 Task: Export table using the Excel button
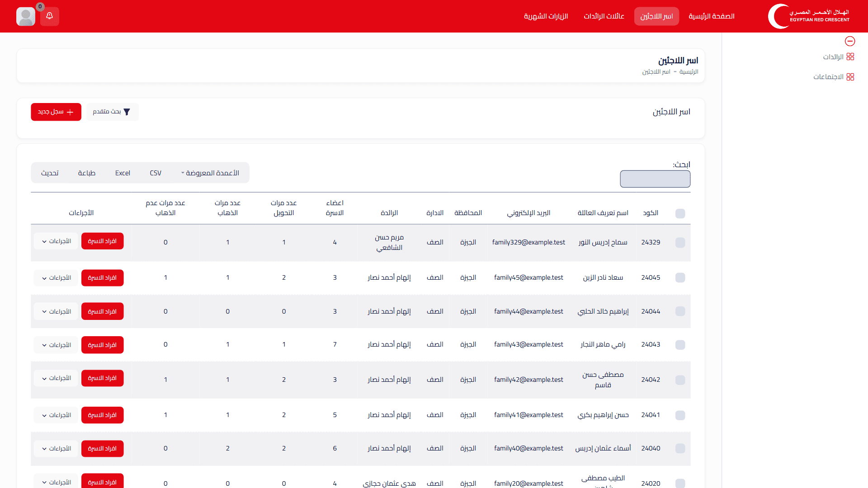point(123,173)
